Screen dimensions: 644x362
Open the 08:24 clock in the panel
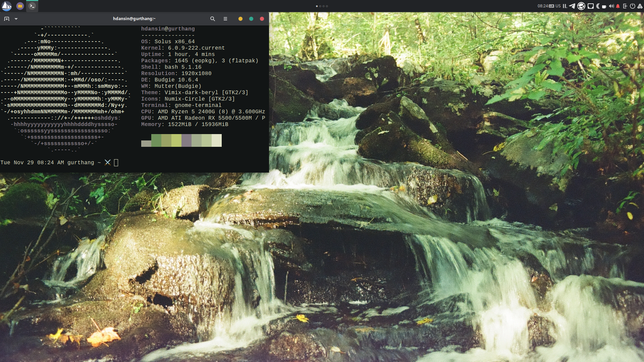point(543,6)
